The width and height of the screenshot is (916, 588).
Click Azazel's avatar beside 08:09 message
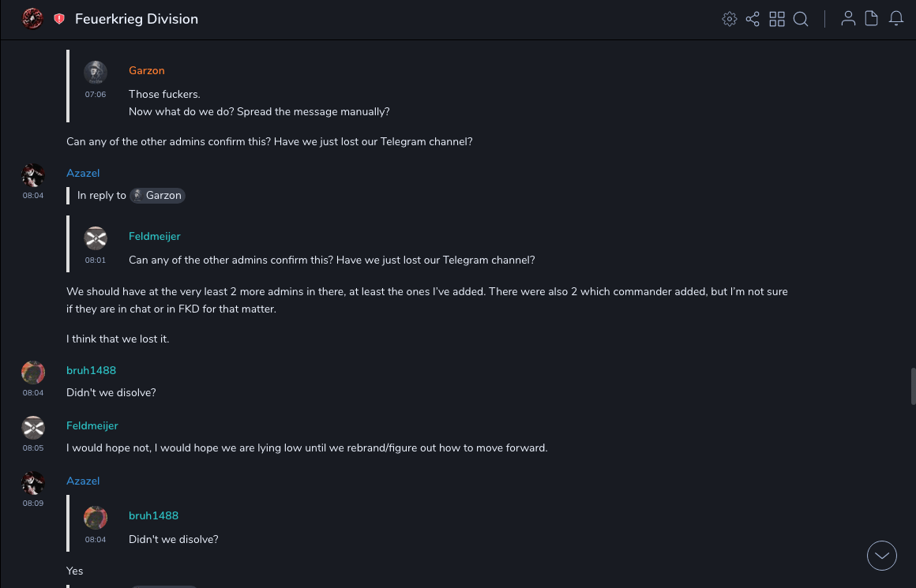click(x=33, y=483)
